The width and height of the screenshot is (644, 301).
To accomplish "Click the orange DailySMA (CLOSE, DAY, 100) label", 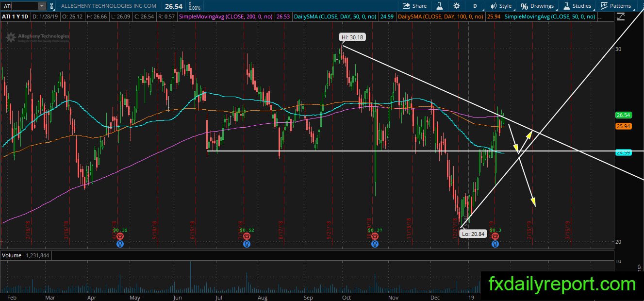I will coord(440,17).
